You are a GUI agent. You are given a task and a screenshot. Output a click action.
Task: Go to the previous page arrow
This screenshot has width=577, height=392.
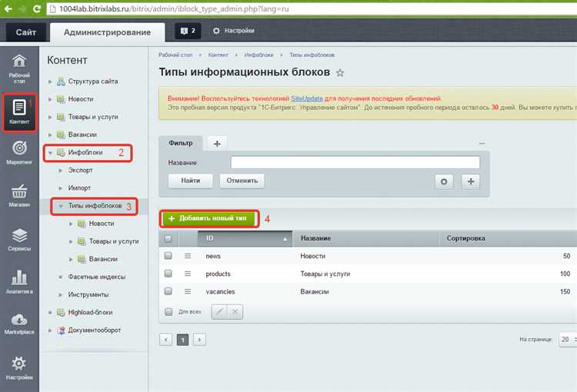166,340
